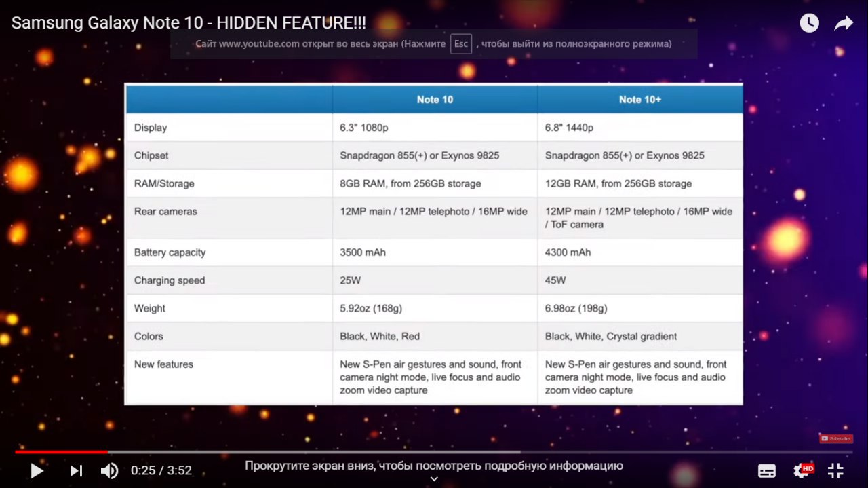This screenshot has width=868, height=488.
Task: Exit full screen mode
Action: 836,470
